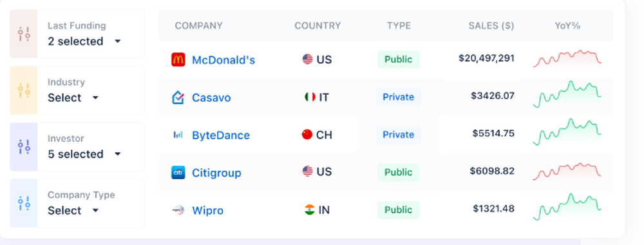Sort by the SALES ($) column header
The width and height of the screenshot is (644, 245).
point(491,26)
